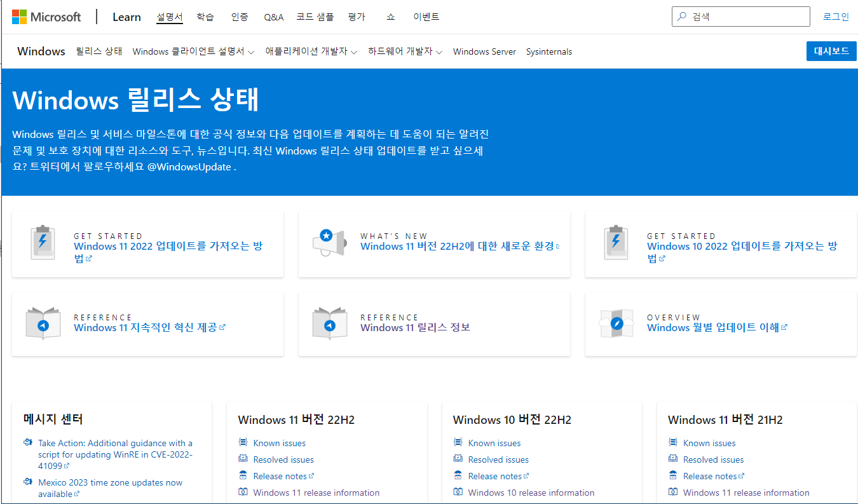Image resolution: width=858 pixels, height=504 pixels.
Task: Click the 대시보드 button
Action: pyautogui.click(x=831, y=51)
